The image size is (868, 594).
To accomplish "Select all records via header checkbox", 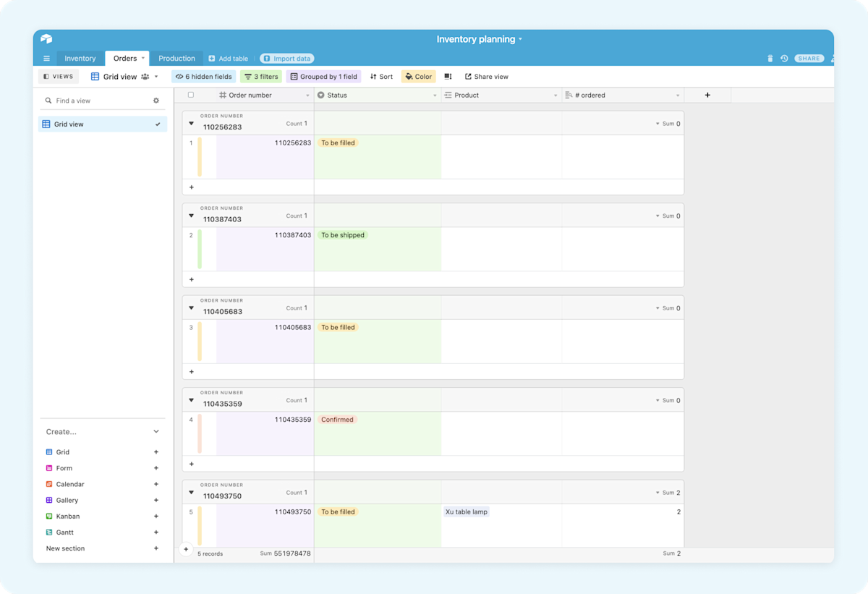I will pos(191,94).
